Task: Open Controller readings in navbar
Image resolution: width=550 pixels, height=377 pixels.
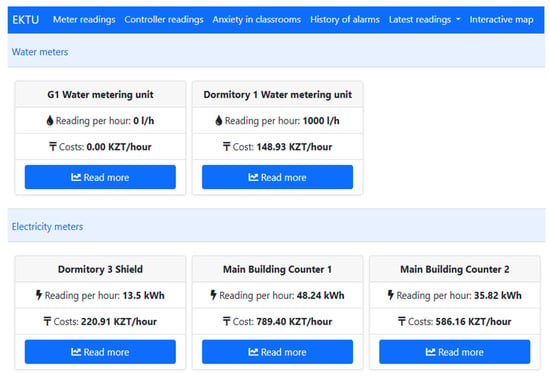Action: click(x=164, y=20)
